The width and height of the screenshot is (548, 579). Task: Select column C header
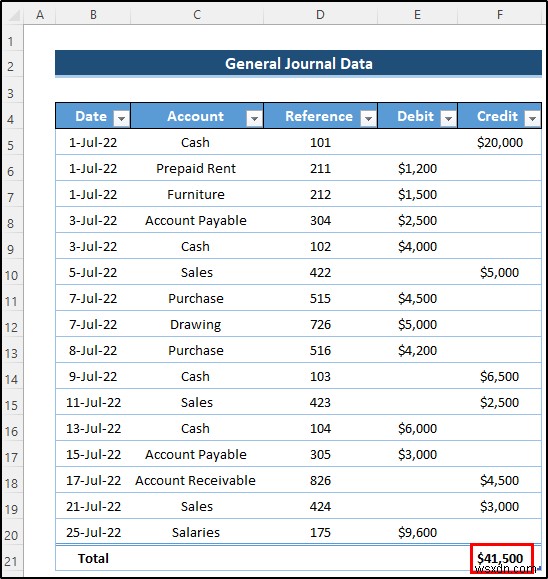tap(197, 15)
